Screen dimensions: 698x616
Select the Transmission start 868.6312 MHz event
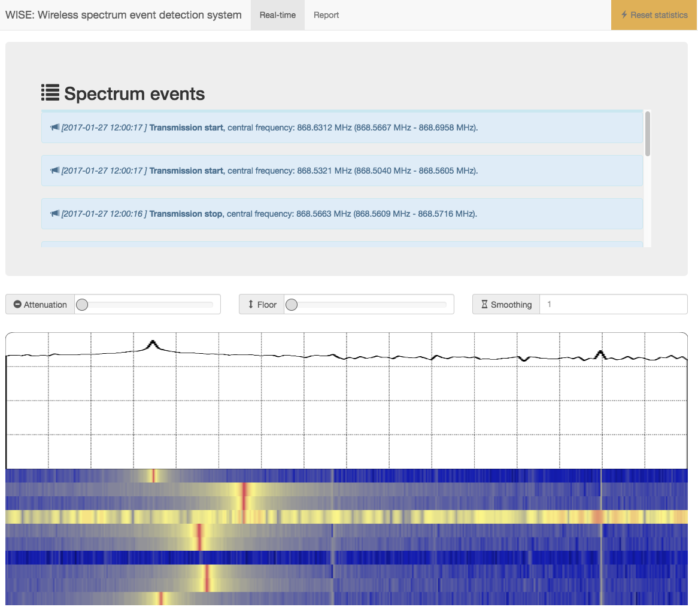click(341, 128)
